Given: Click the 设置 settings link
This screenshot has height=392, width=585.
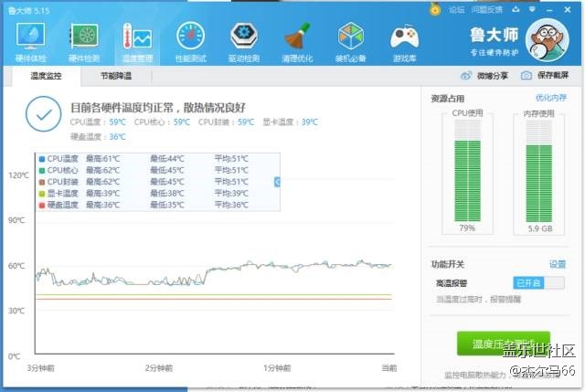Looking at the screenshot, I should 557,264.
